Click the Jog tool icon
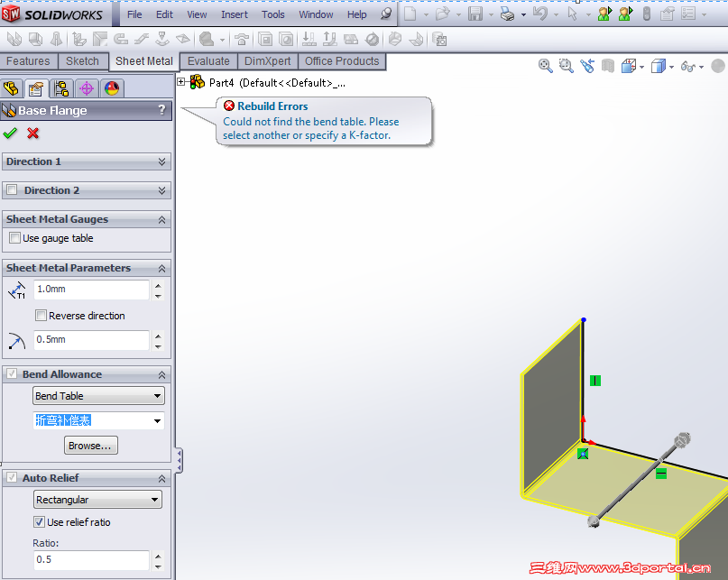 (141, 40)
